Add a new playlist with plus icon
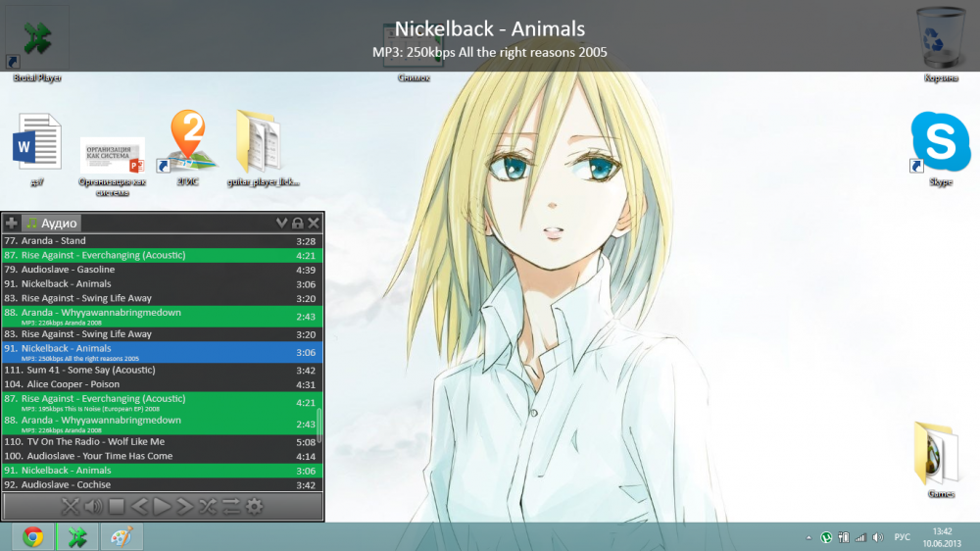980x551 pixels. coord(12,224)
